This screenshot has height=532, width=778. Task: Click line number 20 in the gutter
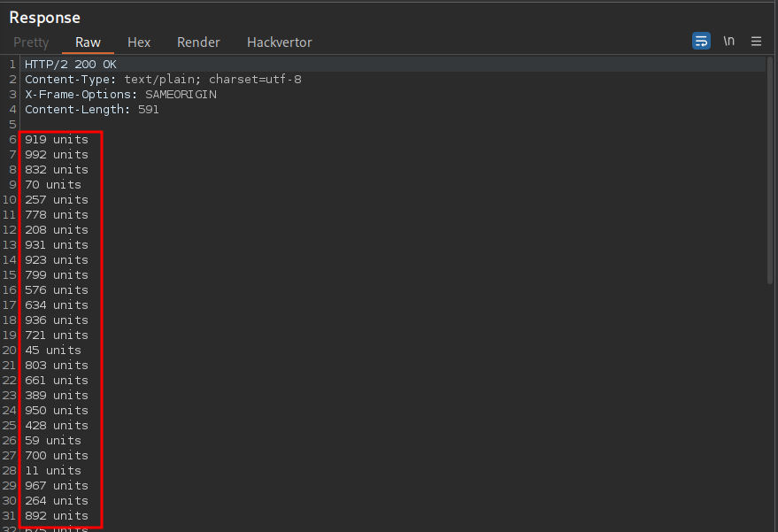10,351
